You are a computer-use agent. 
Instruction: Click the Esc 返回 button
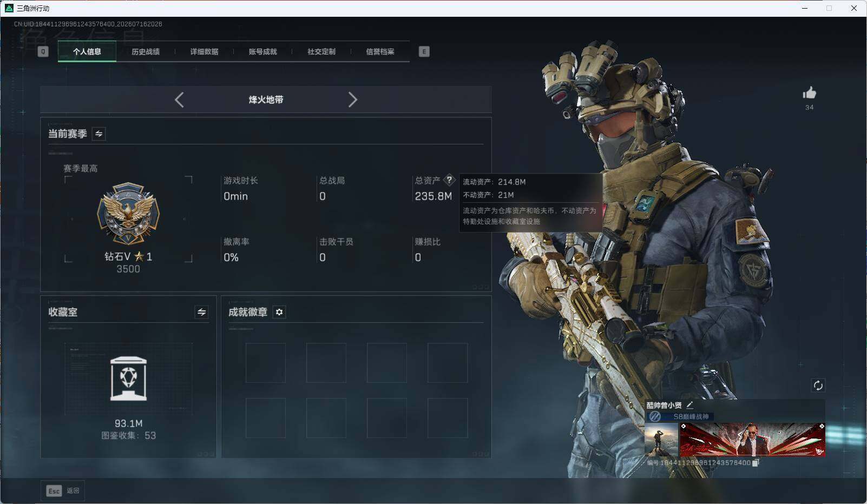(x=63, y=490)
